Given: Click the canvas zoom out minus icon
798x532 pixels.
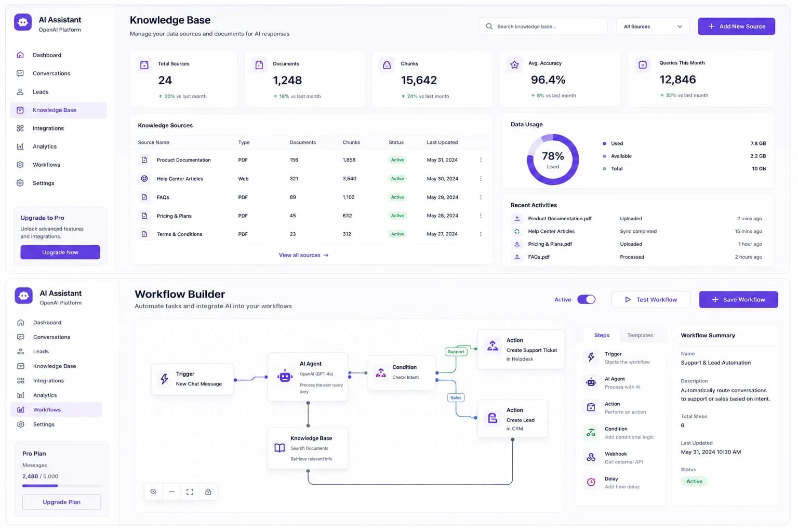Looking at the screenshot, I should pyautogui.click(x=171, y=492).
